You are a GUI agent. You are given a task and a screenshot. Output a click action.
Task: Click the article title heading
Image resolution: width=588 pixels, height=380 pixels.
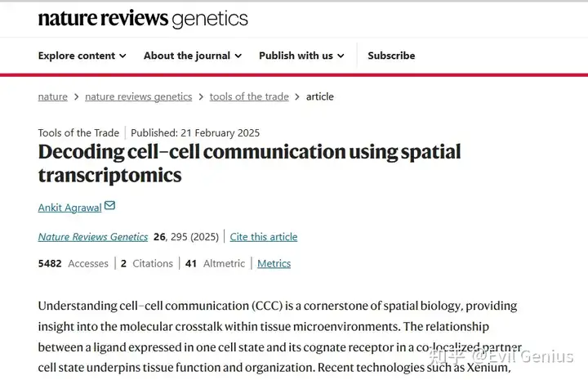249,163
